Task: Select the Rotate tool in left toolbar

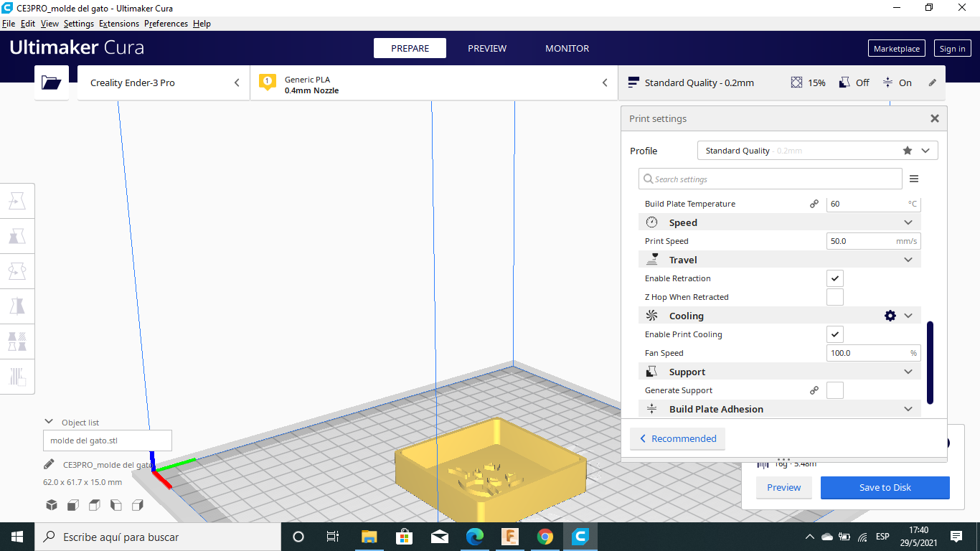Action: [x=17, y=271]
